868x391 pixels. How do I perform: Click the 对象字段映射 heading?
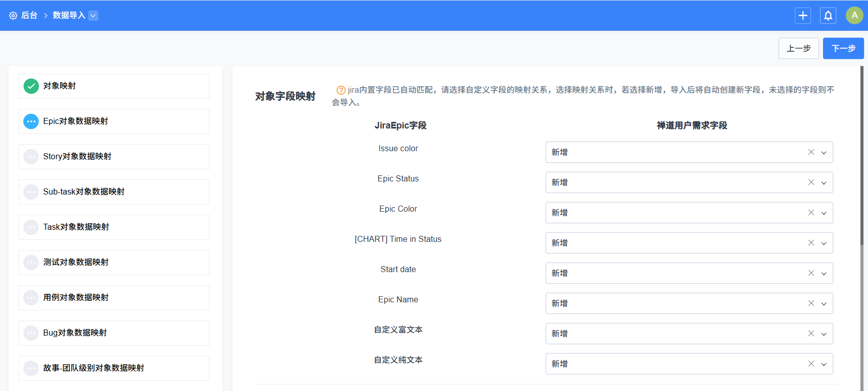tap(285, 96)
